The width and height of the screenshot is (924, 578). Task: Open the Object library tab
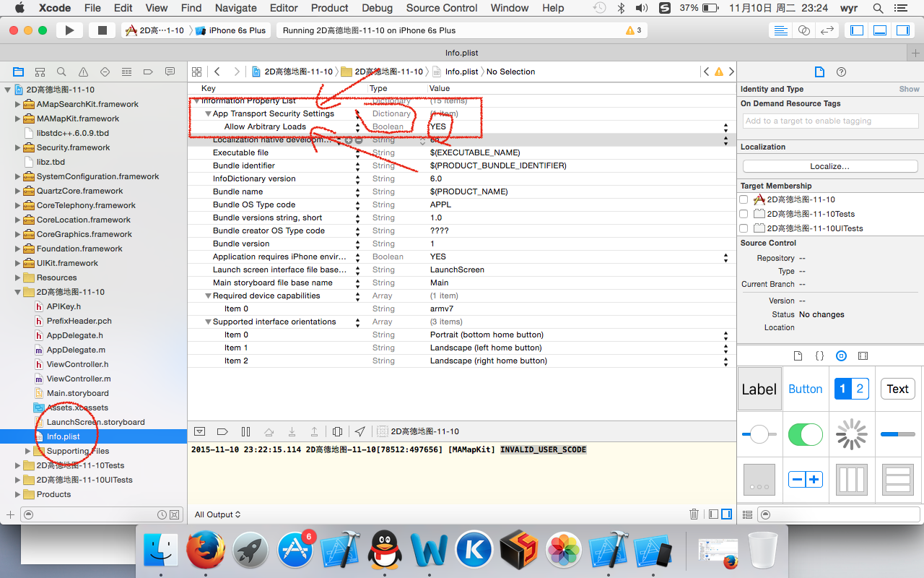(841, 355)
